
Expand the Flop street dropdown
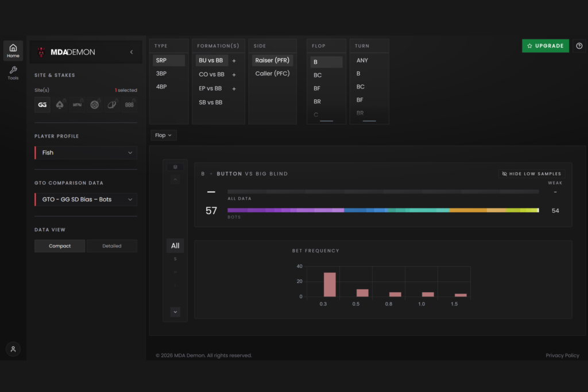pyautogui.click(x=164, y=135)
